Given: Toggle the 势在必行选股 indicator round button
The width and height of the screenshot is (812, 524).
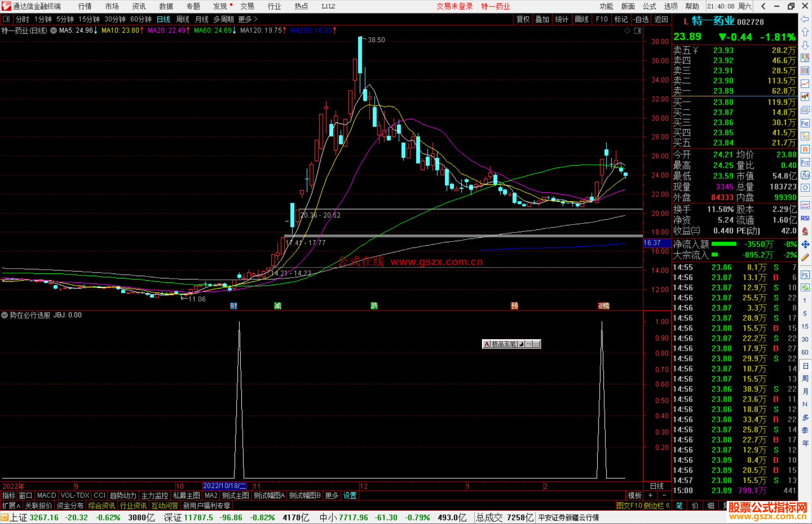Looking at the screenshot, I should tap(5, 315).
